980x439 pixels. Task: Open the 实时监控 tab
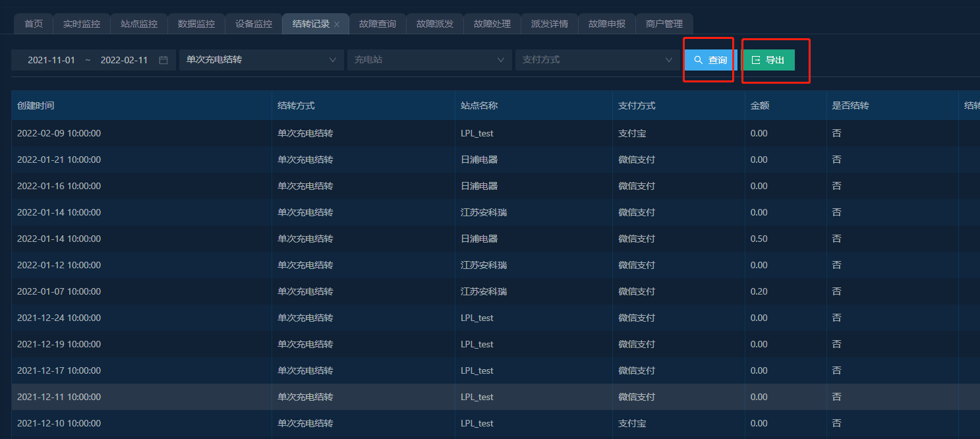[x=82, y=24]
